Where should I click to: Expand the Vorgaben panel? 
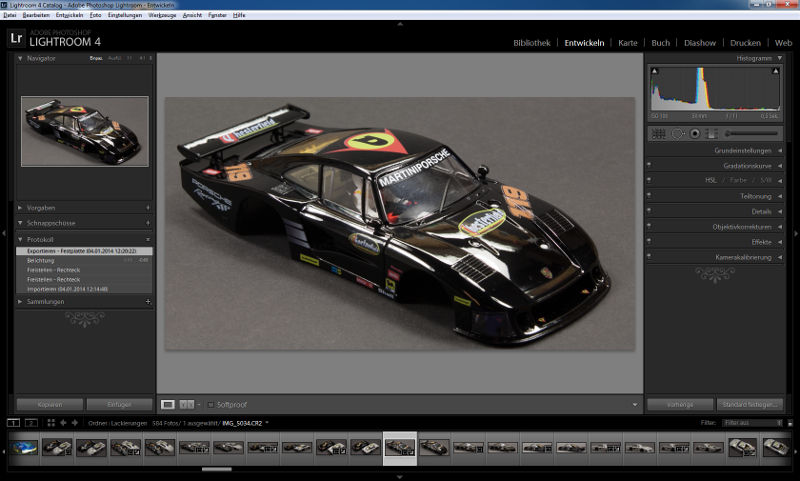click(20, 208)
